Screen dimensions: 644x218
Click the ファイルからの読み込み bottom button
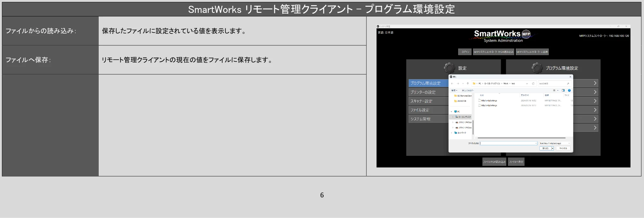point(494,162)
